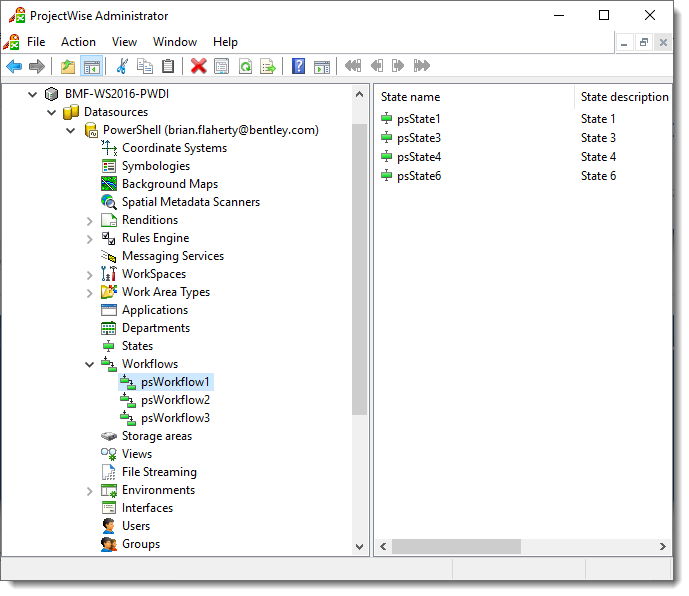Screen dimensions: 689x596
Task: Select psState4 in the state list
Action: (x=418, y=157)
